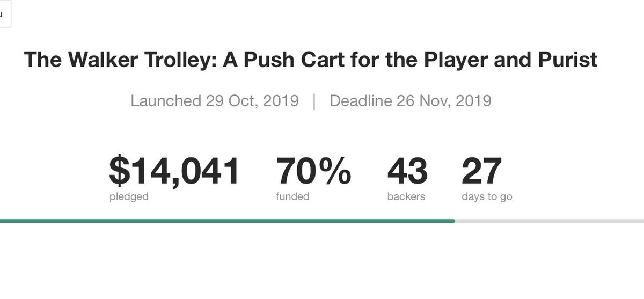Click the green filled part of funding bar
Image resolution: width=644 pixels, height=299 pixels.
(x=228, y=221)
